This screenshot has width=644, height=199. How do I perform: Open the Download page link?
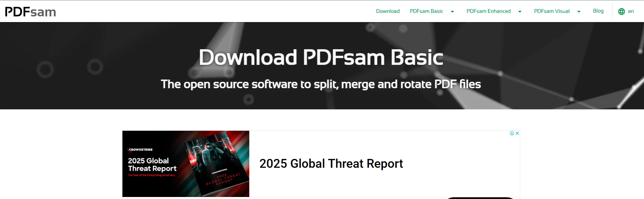pyautogui.click(x=388, y=11)
